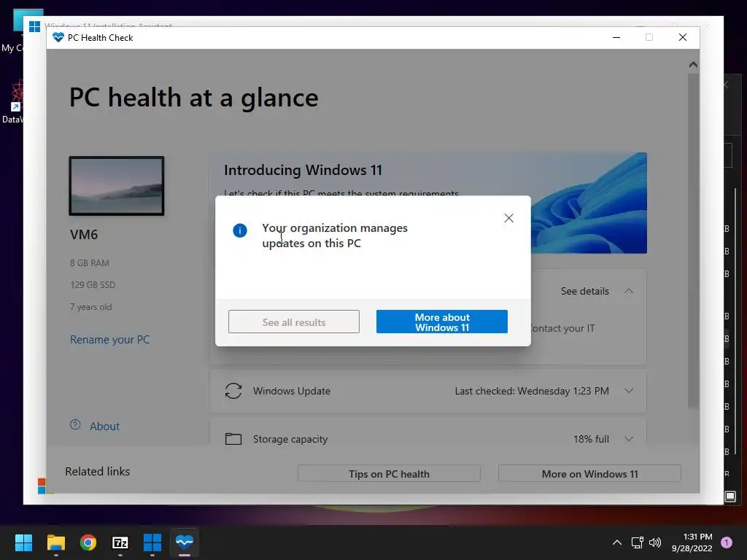
Task: Open Tips on PC health
Action: pos(389,474)
